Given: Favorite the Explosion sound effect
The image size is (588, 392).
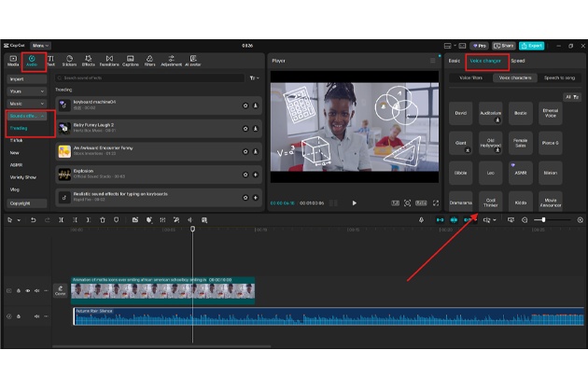Looking at the screenshot, I should (x=245, y=175).
